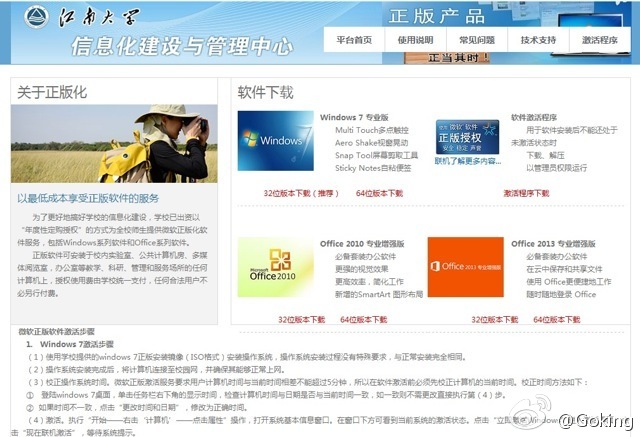The image size is (640, 437).
Task: Click the 联机了解更多内容 link
Action: tap(468, 161)
